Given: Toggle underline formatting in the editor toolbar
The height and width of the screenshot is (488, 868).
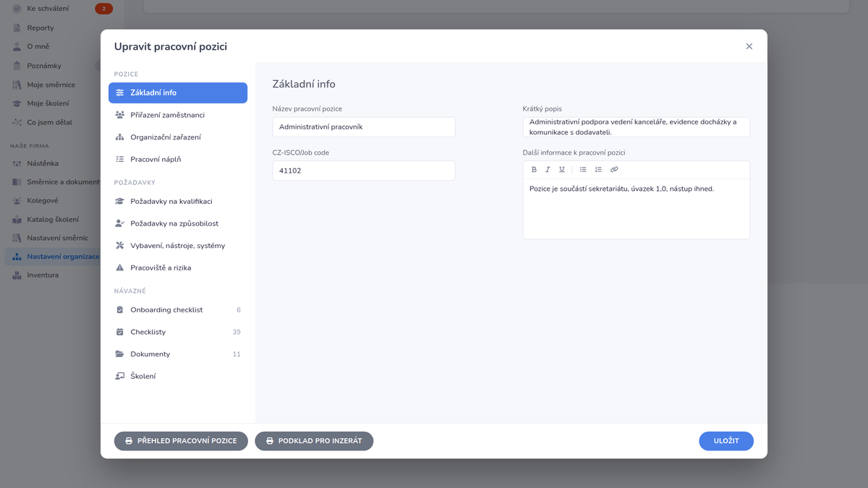Looking at the screenshot, I should click(x=562, y=170).
